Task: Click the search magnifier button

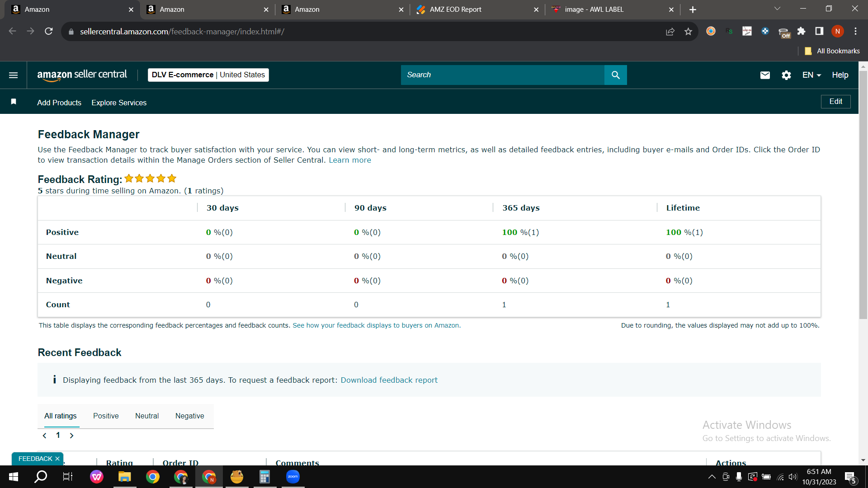Action: (615, 75)
